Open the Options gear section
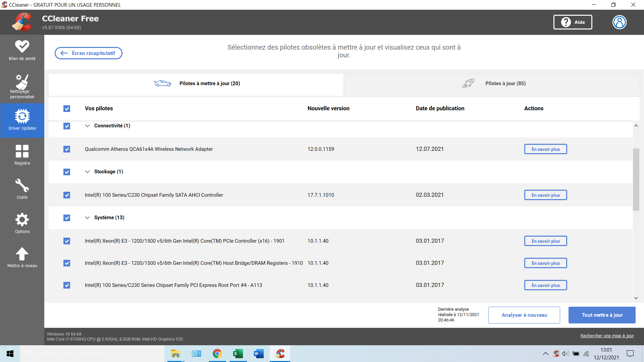The image size is (644, 362). click(x=22, y=223)
